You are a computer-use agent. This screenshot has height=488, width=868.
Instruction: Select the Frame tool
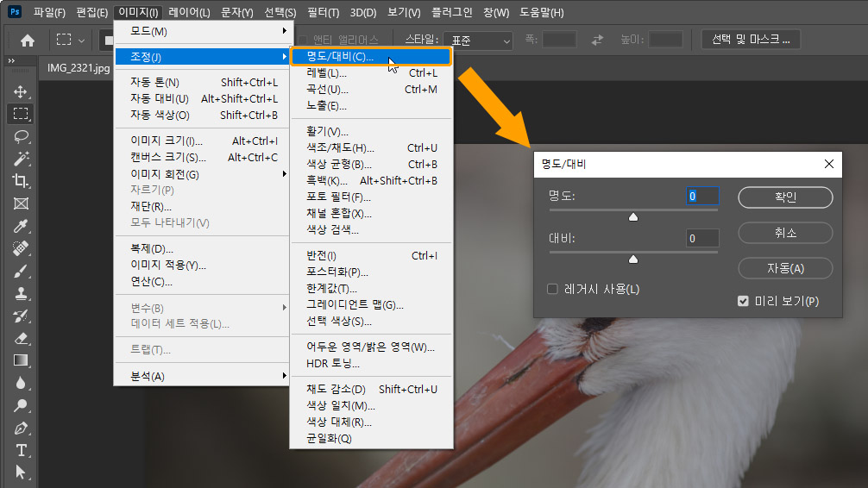point(21,203)
